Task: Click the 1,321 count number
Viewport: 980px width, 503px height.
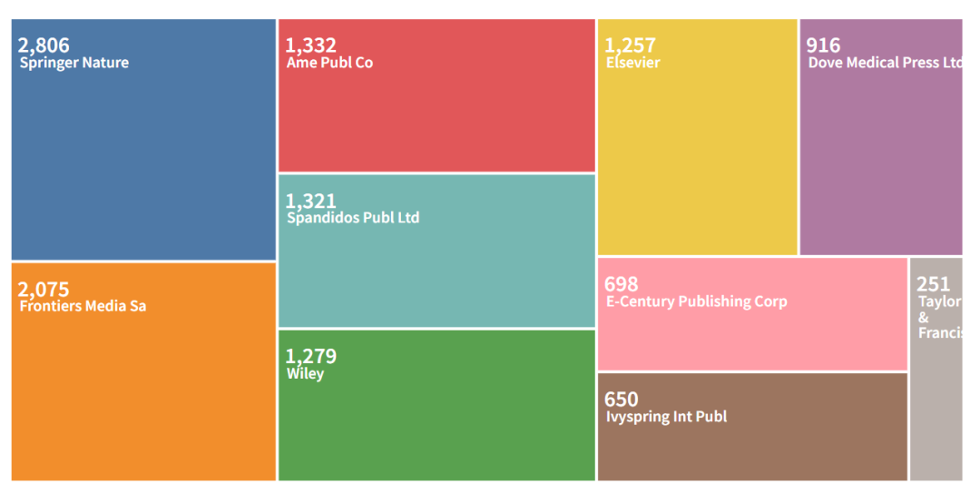Action: pyautogui.click(x=310, y=201)
